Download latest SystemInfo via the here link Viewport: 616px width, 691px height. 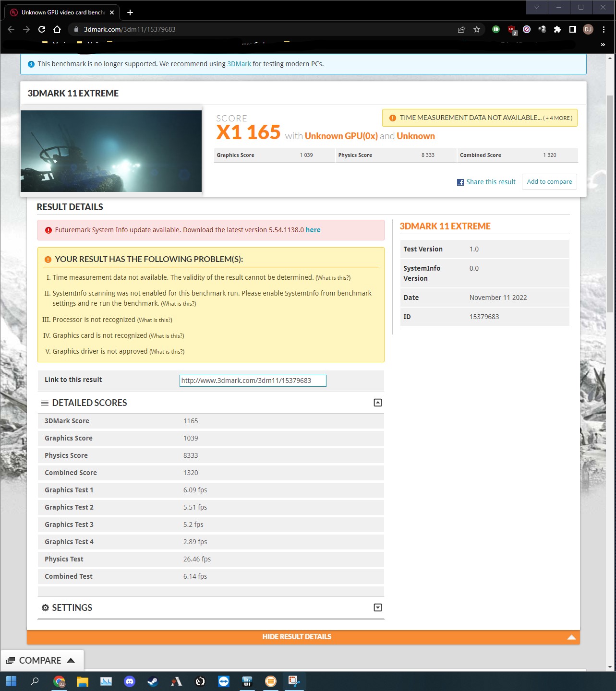pos(313,230)
